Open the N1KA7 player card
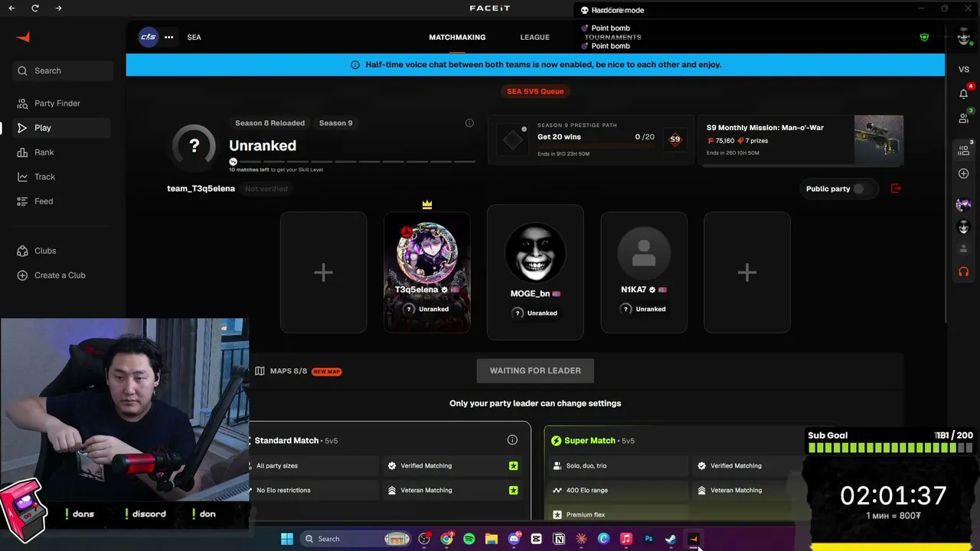The image size is (980, 551). (x=644, y=272)
